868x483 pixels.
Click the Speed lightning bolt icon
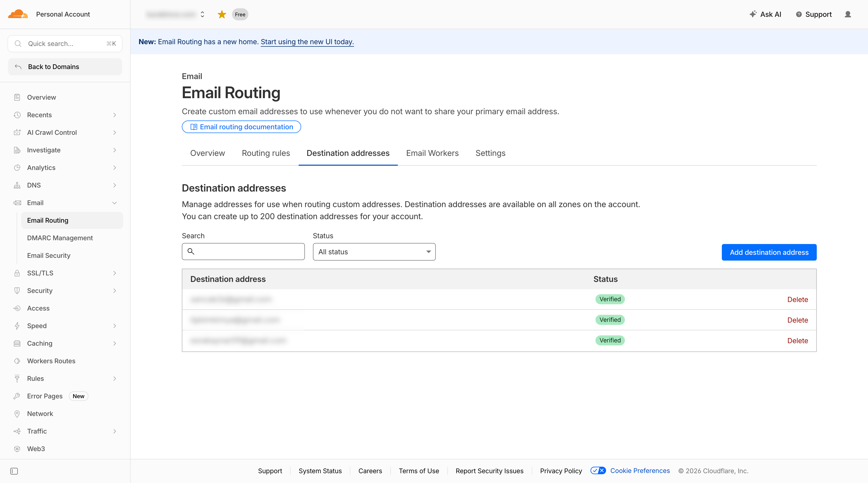(17, 326)
